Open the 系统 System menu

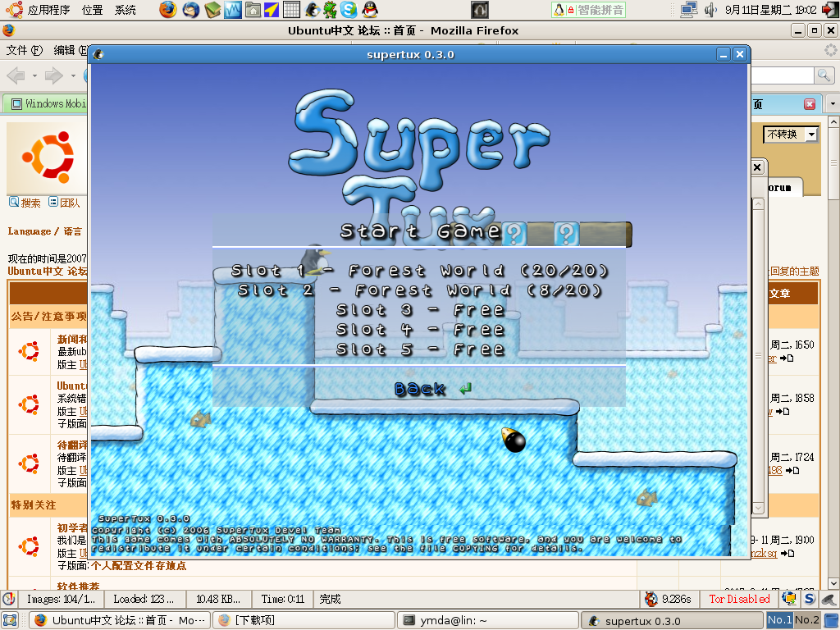click(125, 10)
